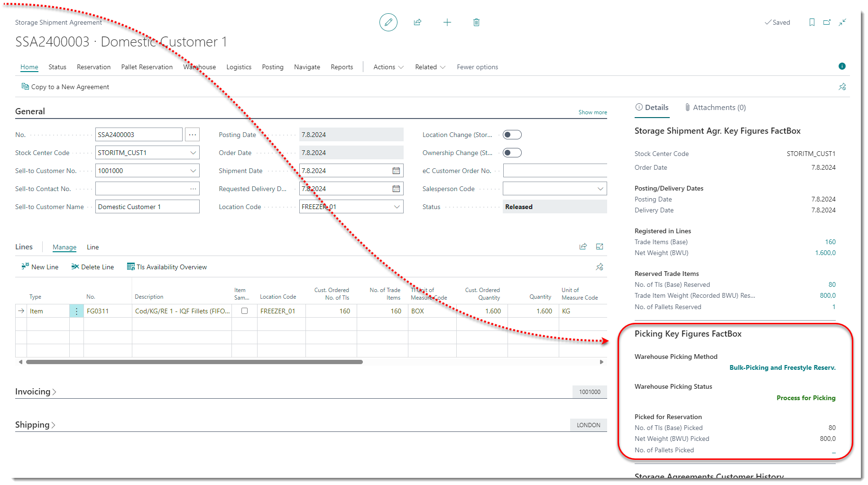Expand Stock Center Code dropdown
868x485 pixels.
(193, 153)
